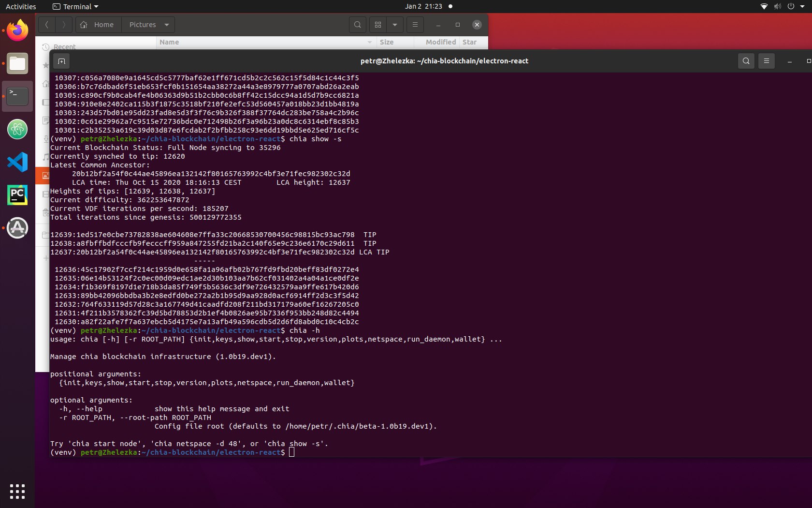Open Activities overview
This screenshot has height=508, width=812.
coord(21,6)
